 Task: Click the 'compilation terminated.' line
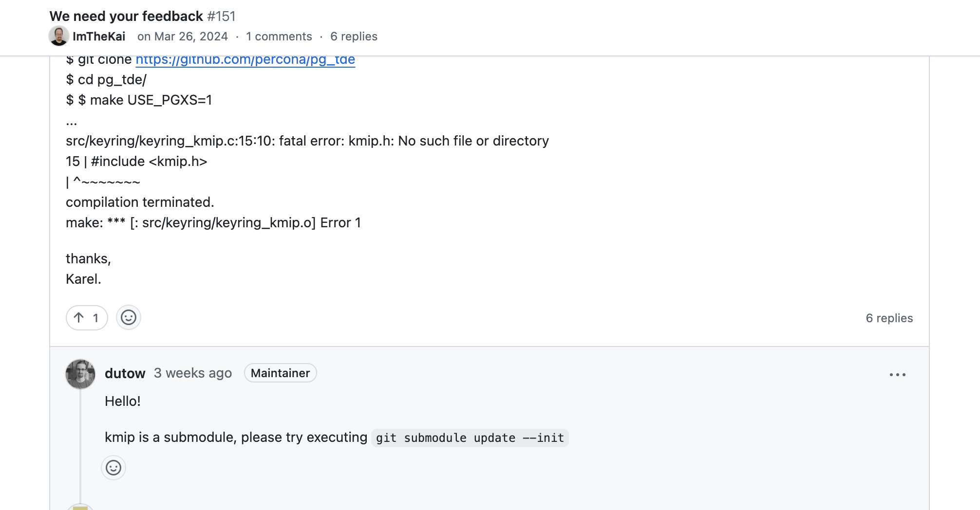click(140, 202)
